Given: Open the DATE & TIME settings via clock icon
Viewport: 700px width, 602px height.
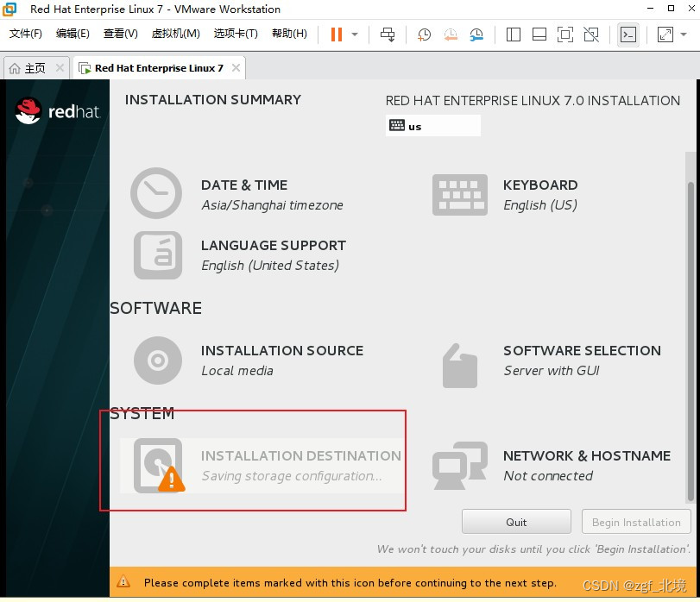Looking at the screenshot, I should (157, 193).
